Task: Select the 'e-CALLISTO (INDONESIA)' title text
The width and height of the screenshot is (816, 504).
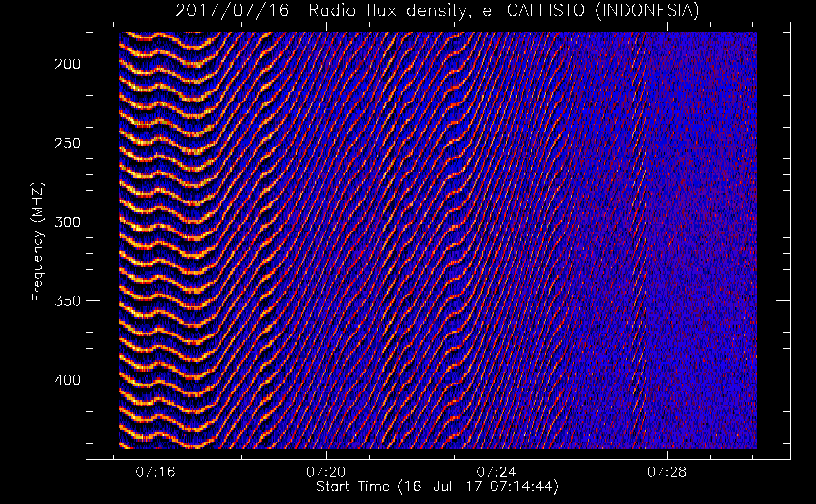Action: [591, 10]
